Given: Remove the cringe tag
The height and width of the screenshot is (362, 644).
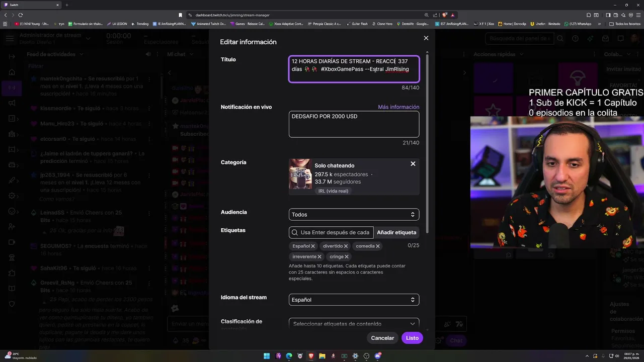Looking at the screenshot, I should click(x=346, y=257).
